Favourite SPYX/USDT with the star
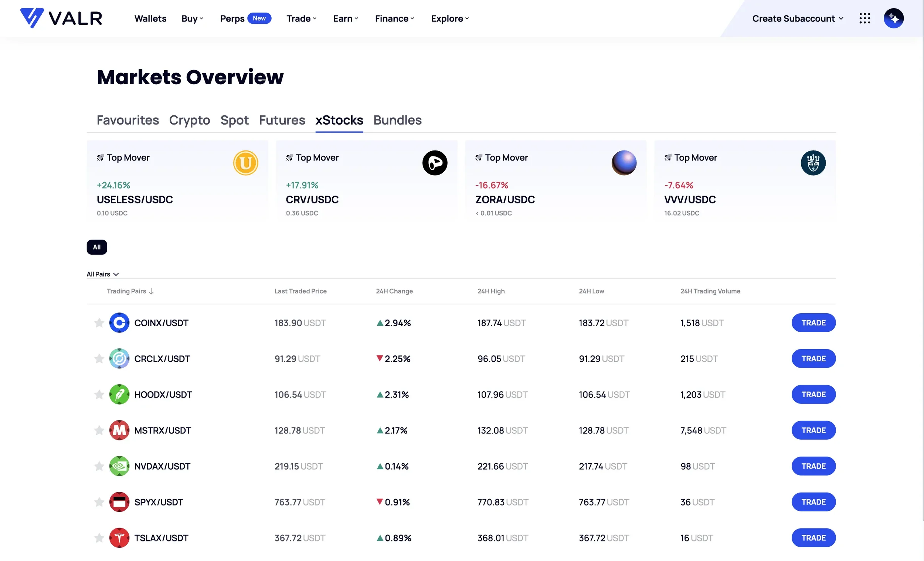Viewport: 924px width, 561px height. tap(99, 502)
